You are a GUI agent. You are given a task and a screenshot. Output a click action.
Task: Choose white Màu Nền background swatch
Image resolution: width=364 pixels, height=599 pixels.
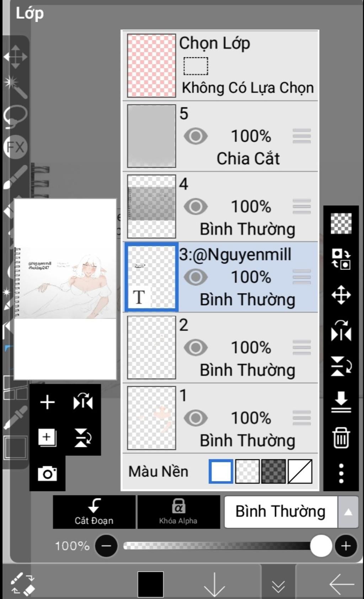click(x=221, y=471)
